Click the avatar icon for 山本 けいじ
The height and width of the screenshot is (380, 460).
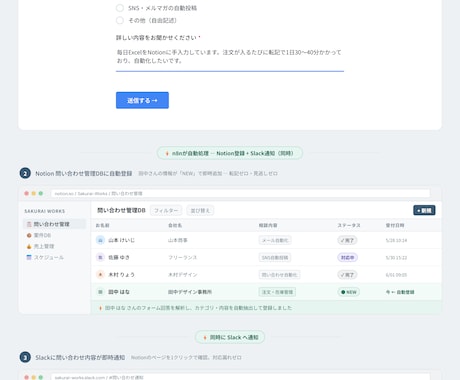tap(100, 240)
